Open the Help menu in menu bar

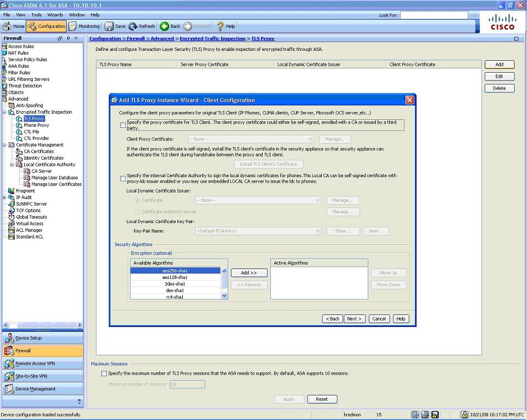pyautogui.click(x=95, y=15)
